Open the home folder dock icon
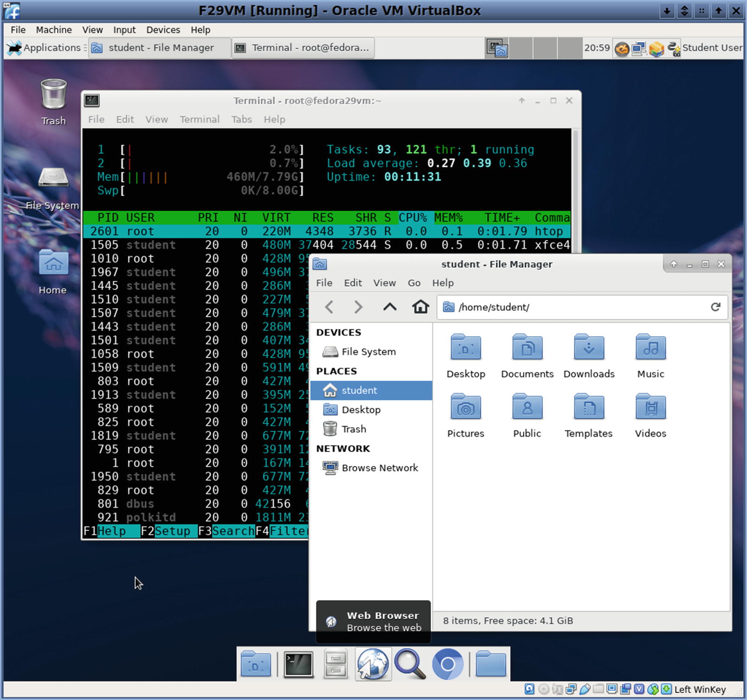Screen dimensions: 747x700 coord(491,663)
